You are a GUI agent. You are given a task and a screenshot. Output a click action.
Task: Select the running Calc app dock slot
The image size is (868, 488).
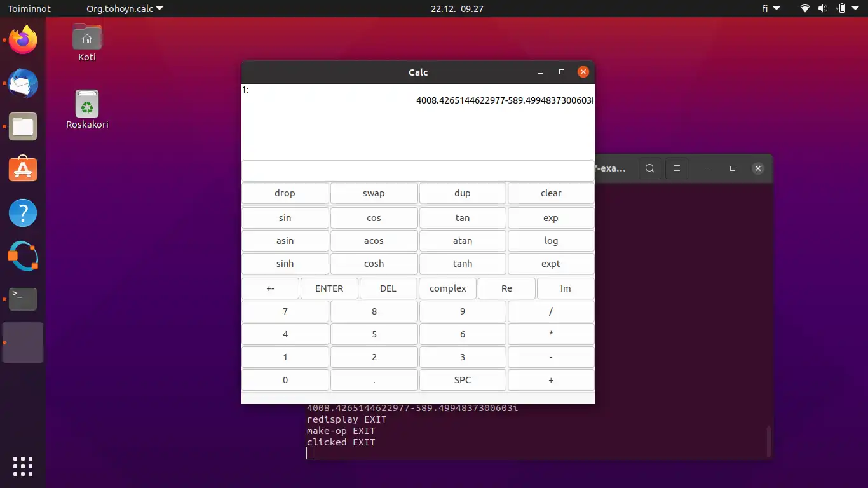tap(23, 342)
